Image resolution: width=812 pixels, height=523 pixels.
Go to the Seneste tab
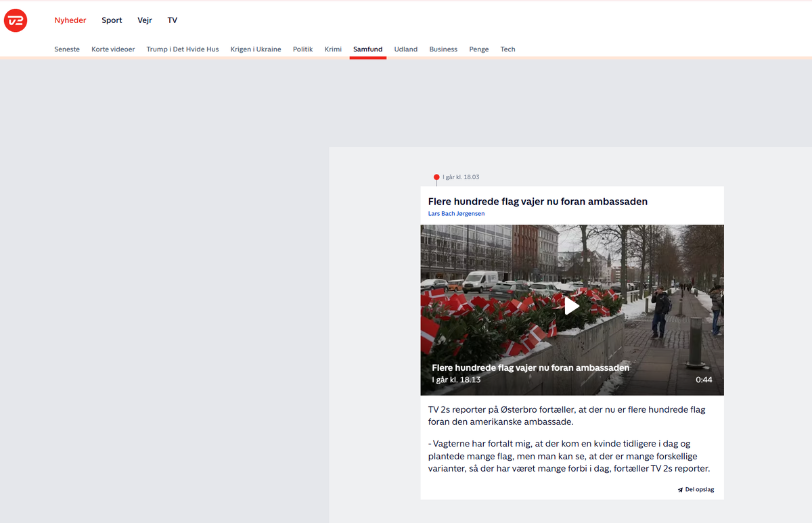67,49
